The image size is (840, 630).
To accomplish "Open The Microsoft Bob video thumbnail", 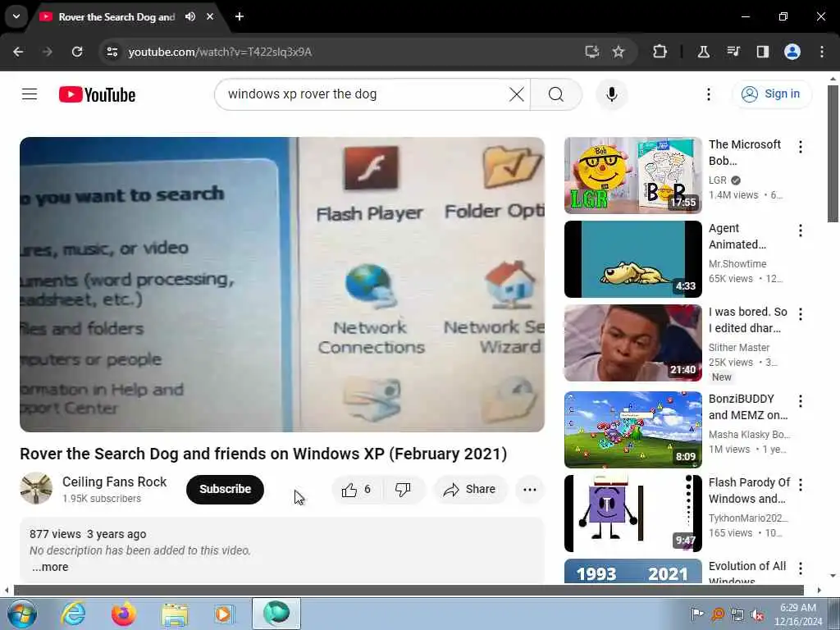I will point(632,176).
